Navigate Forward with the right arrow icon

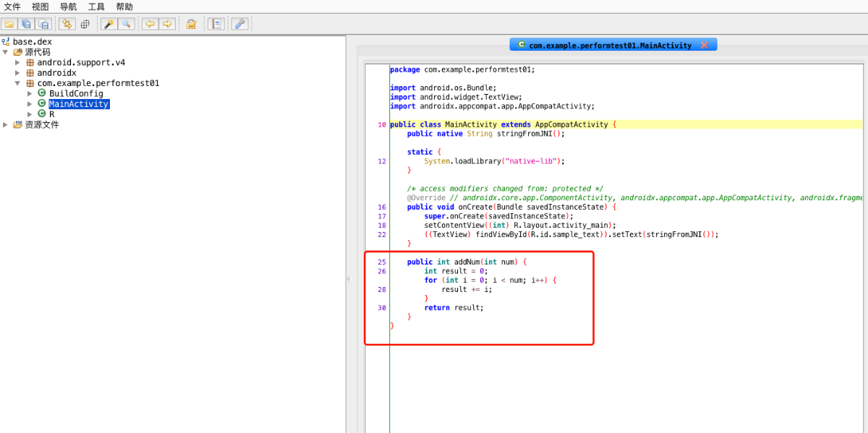coord(167,24)
